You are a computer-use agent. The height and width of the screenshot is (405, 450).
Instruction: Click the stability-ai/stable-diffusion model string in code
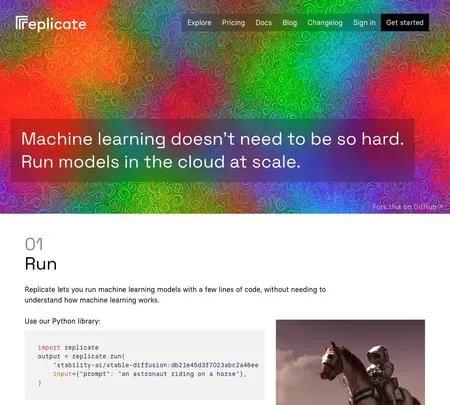tap(156, 365)
